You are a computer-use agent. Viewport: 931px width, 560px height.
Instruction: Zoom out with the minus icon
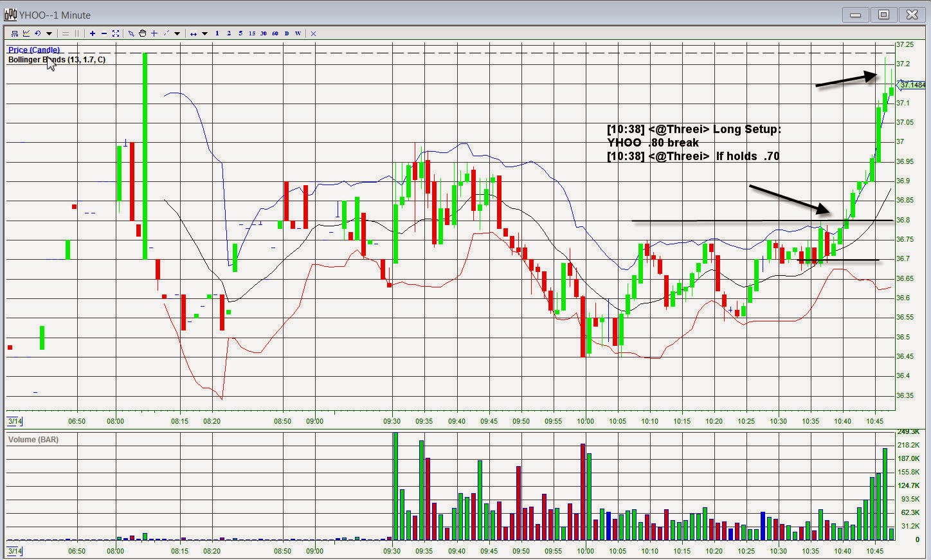click(104, 33)
